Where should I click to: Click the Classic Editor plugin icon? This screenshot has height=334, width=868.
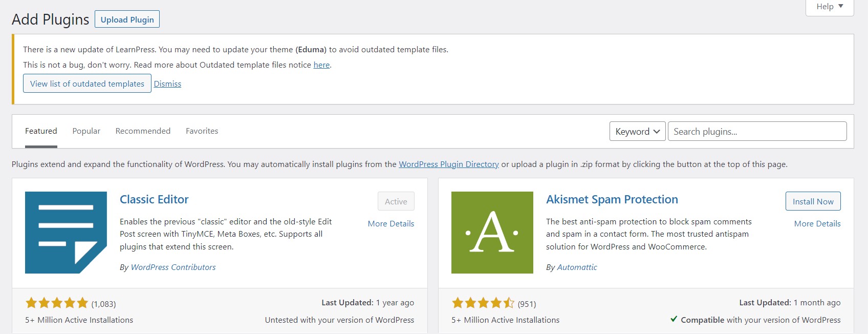[x=66, y=233]
